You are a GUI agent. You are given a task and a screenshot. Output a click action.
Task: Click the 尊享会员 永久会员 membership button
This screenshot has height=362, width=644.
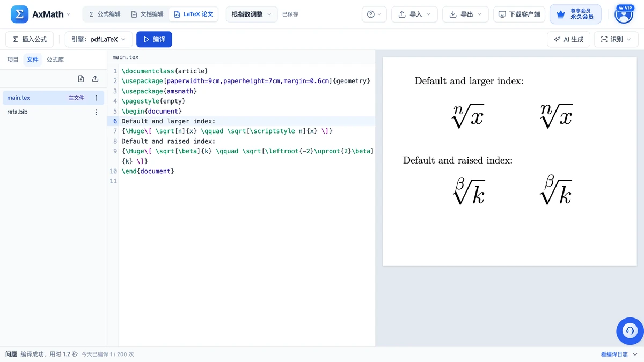tap(575, 14)
